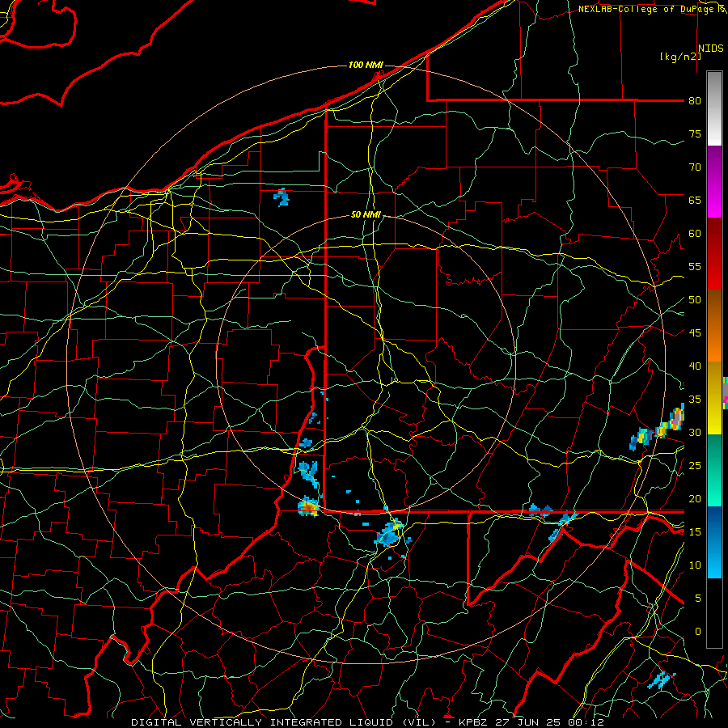The width and height of the screenshot is (728, 728).
Task: Click the legend value 45
Action: (695, 333)
